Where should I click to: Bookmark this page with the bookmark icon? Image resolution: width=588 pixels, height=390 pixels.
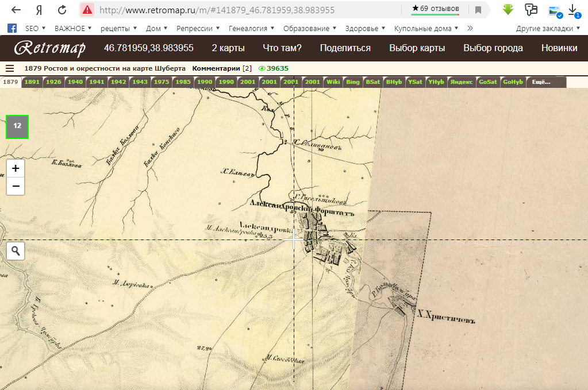point(478,10)
